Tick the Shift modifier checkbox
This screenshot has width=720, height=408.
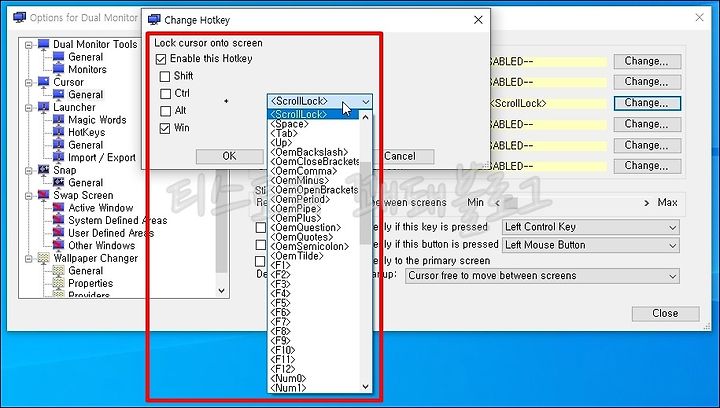pos(165,76)
